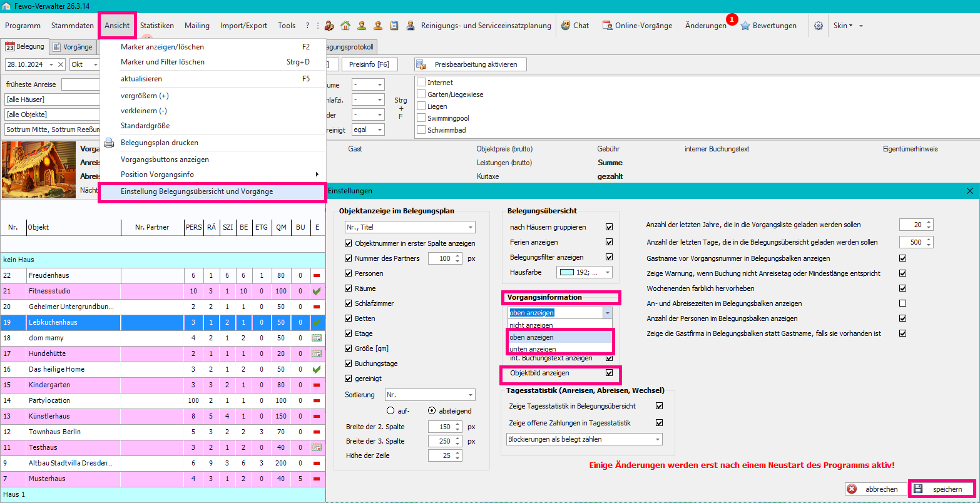Viewport: 980px width, 503px height.
Task: Click the settings gear icon beside Skin
Action: pos(818,26)
